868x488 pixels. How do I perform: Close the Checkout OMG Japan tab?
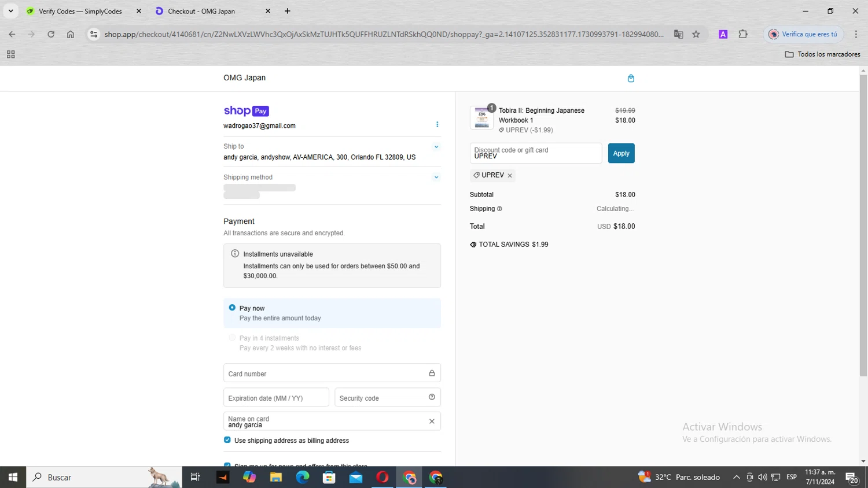pos(268,11)
